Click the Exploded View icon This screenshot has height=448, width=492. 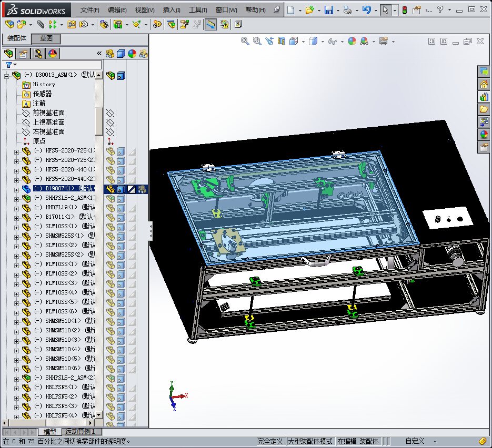pos(185,24)
